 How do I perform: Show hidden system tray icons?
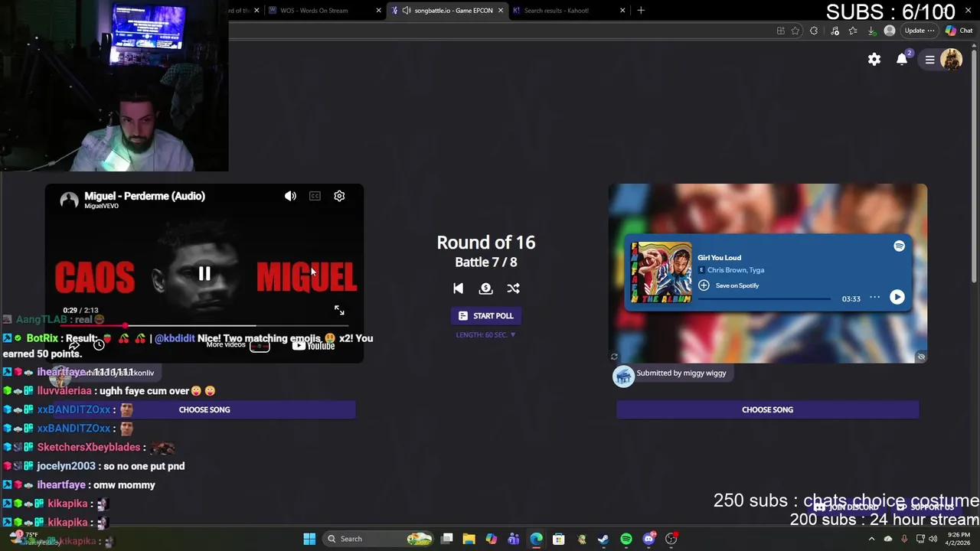tap(871, 539)
